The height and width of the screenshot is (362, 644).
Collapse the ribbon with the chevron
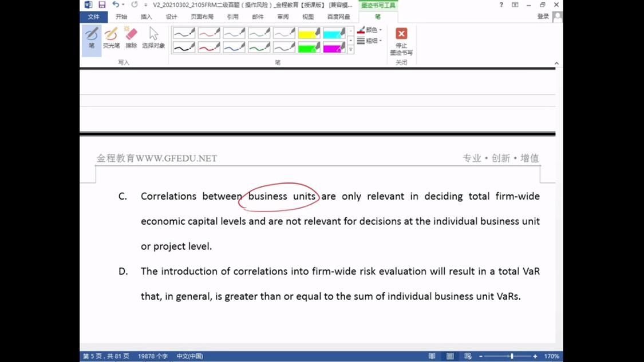(556, 63)
